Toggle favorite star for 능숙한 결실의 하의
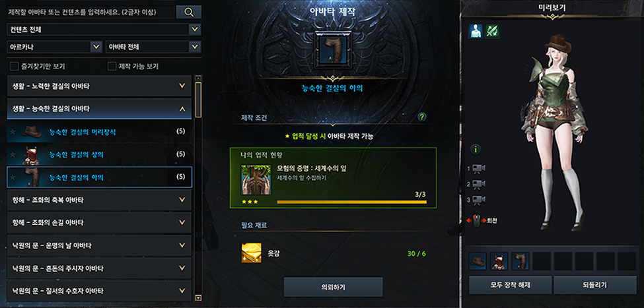The height and width of the screenshot is (308, 644). click(x=13, y=177)
